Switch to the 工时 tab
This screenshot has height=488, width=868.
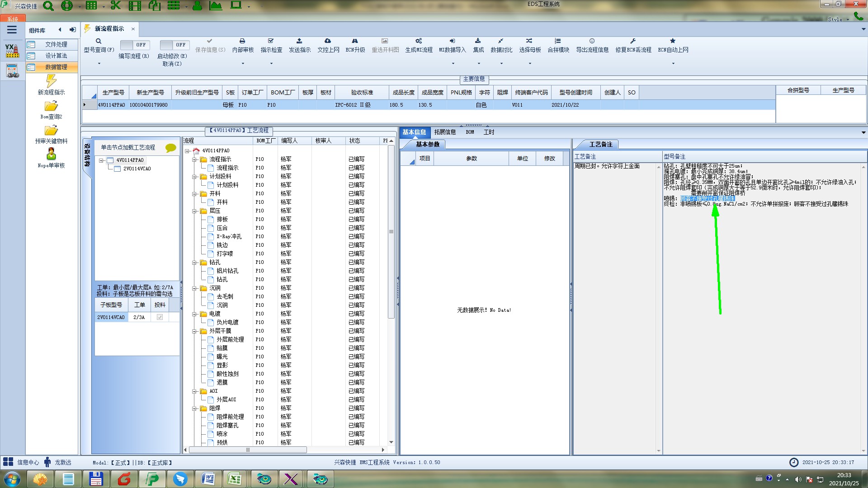pyautogui.click(x=489, y=132)
